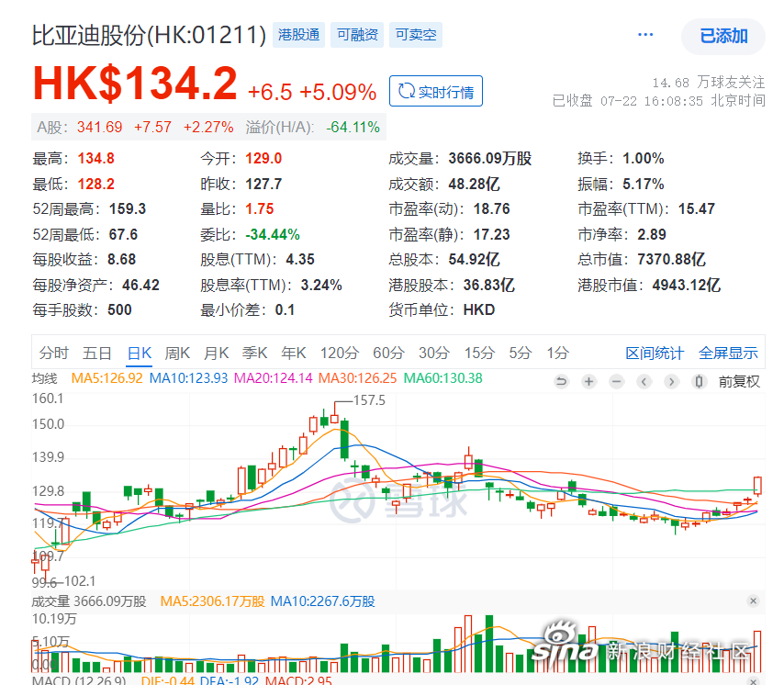Click the MA5:126.92 legend label

[x=107, y=378]
